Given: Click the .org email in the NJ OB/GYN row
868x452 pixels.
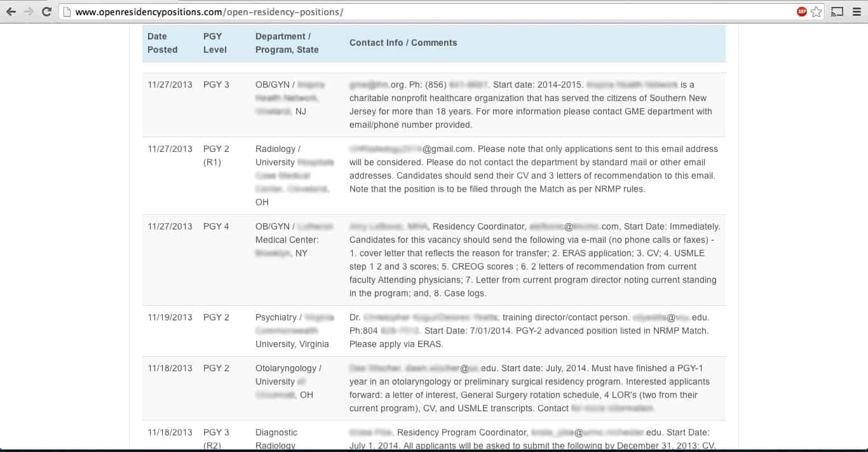Looking at the screenshot, I should click(377, 85).
